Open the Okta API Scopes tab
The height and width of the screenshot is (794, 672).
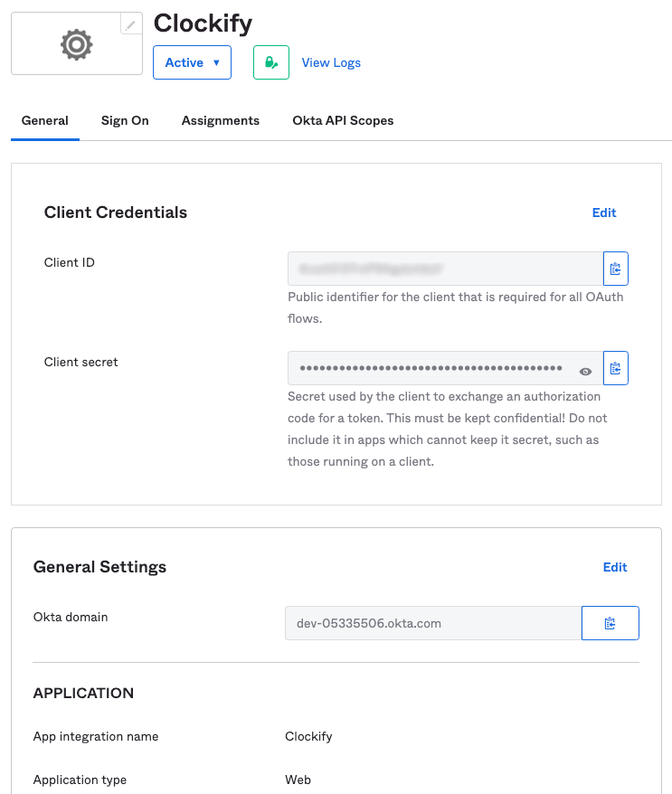343,120
